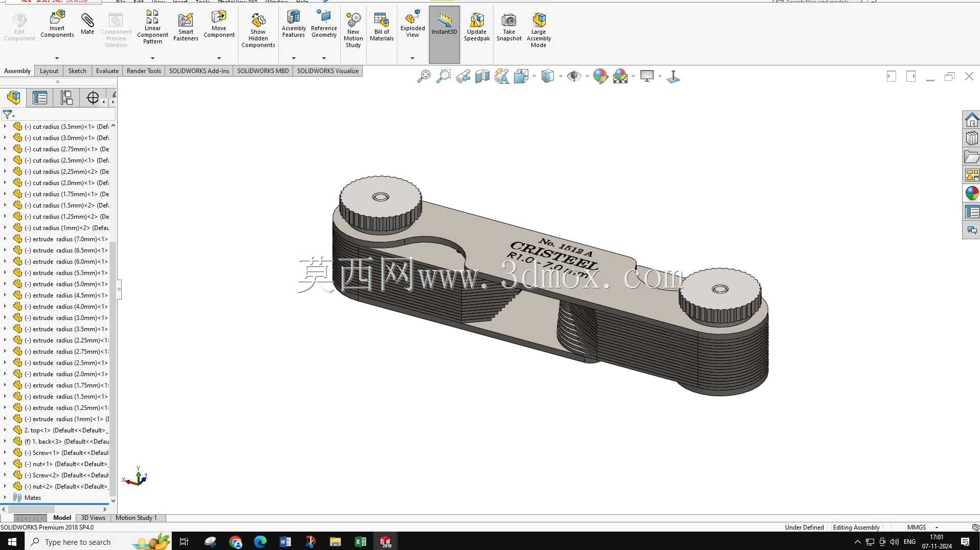Open the File Explorer task pane icon
Image resolution: width=980 pixels, height=550 pixels.
pyautogui.click(x=971, y=157)
